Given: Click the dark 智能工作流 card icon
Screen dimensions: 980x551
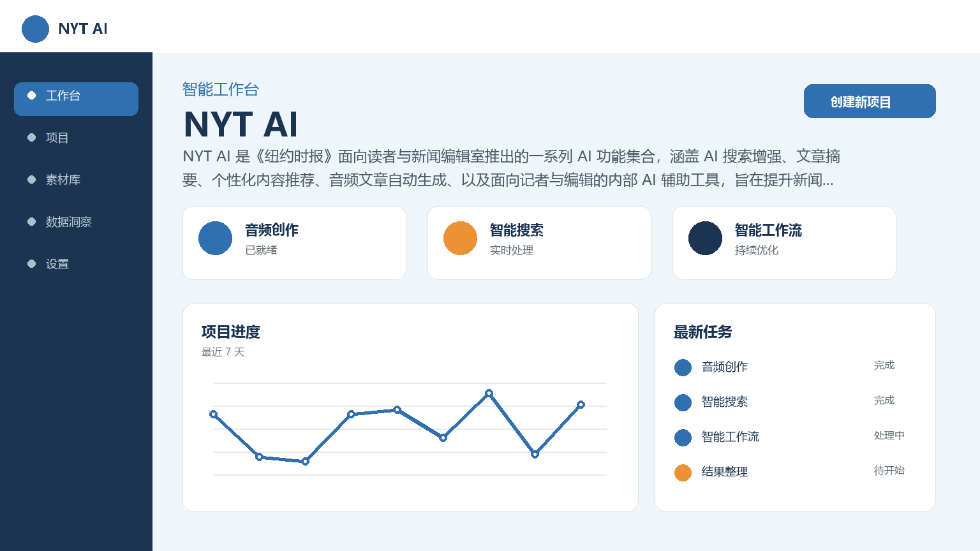Looking at the screenshot, I should point(705,238).
